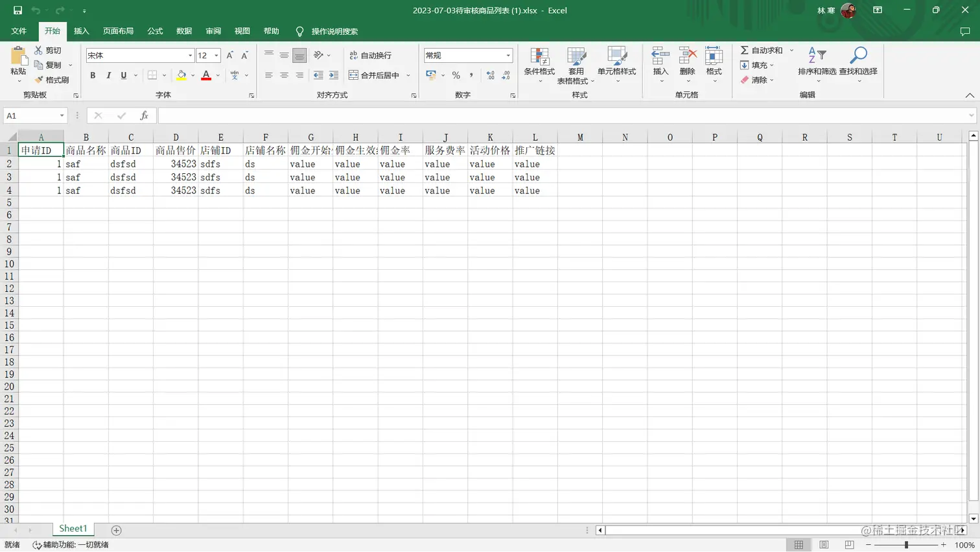Click the increase decimal places icon
Viewport: 980px width, 552px height.
click(x=491, y=75)
